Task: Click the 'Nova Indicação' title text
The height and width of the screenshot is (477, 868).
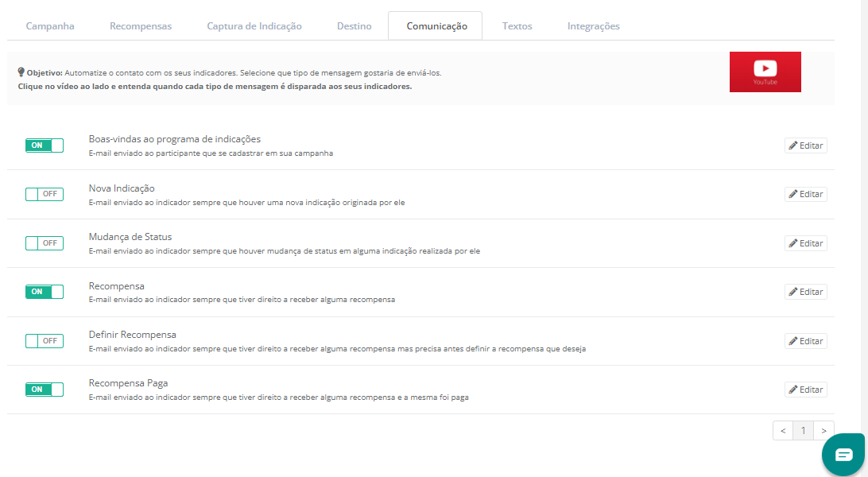Action: (x=122, y=188)
